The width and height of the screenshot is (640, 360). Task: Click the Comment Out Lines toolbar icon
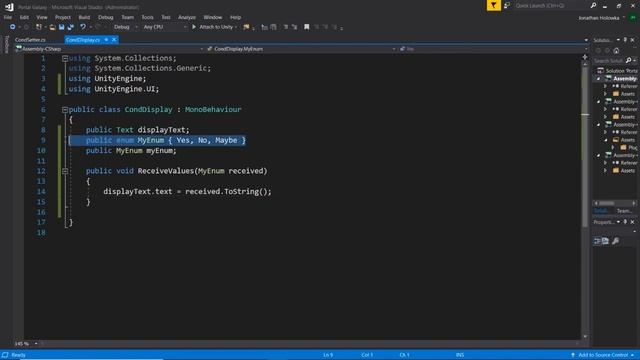pyautogui.click(x=286, y=27)
